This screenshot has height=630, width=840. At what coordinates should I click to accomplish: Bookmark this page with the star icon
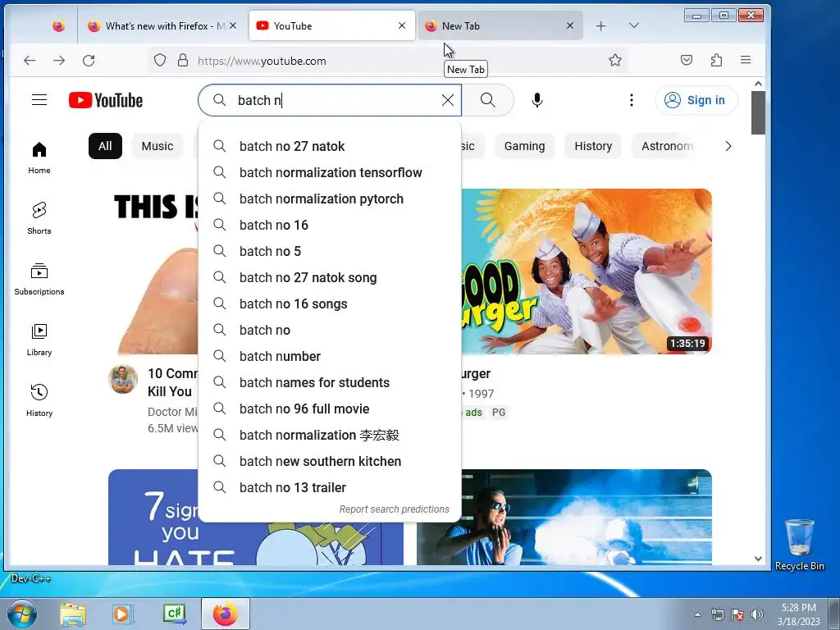(615, 60)
